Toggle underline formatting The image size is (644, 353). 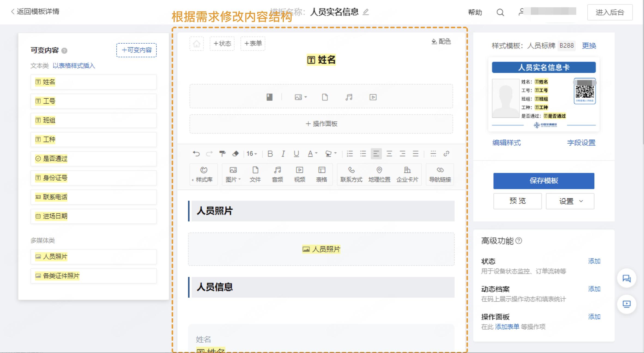coord(296,154)
